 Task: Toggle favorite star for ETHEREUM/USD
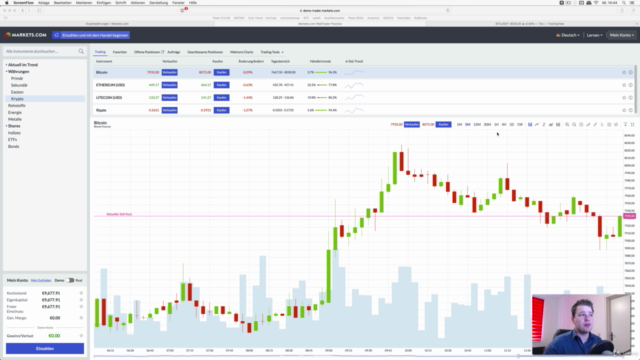[x=624, y=85]
